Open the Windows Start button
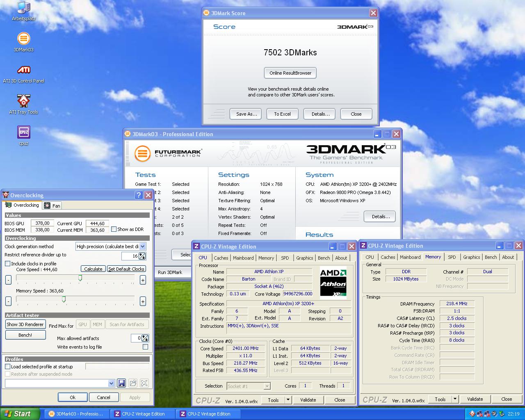This screenshot has width=525, height=420. pyautogui.click(x=20, y=414)
